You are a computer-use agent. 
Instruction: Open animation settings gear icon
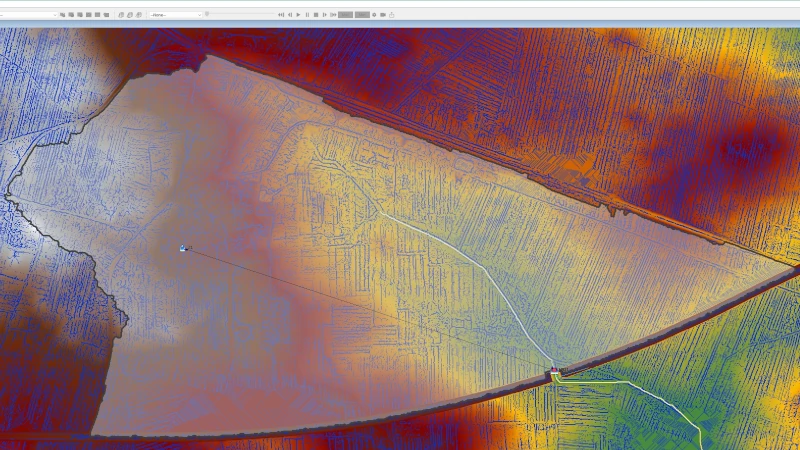pos(374,15)
